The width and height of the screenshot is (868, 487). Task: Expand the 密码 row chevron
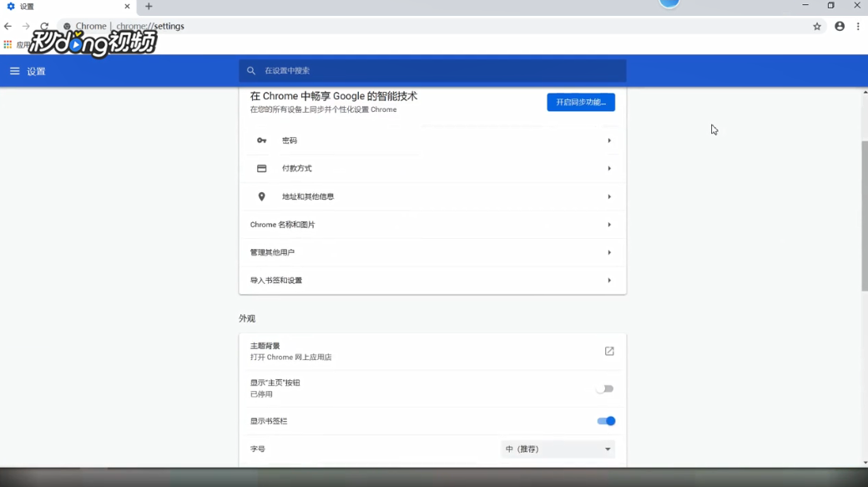[x=609, y=140]
